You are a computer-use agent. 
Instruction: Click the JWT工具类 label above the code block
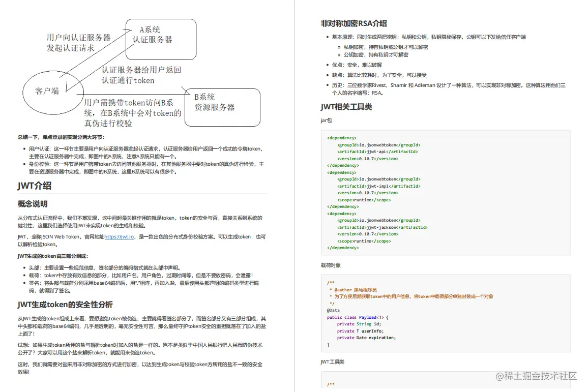tap(333, 363)
